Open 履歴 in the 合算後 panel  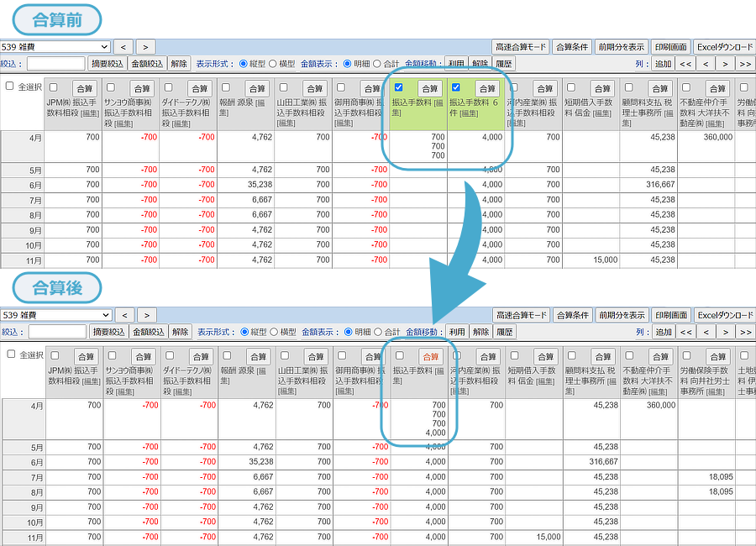click(x=505, y=332)
